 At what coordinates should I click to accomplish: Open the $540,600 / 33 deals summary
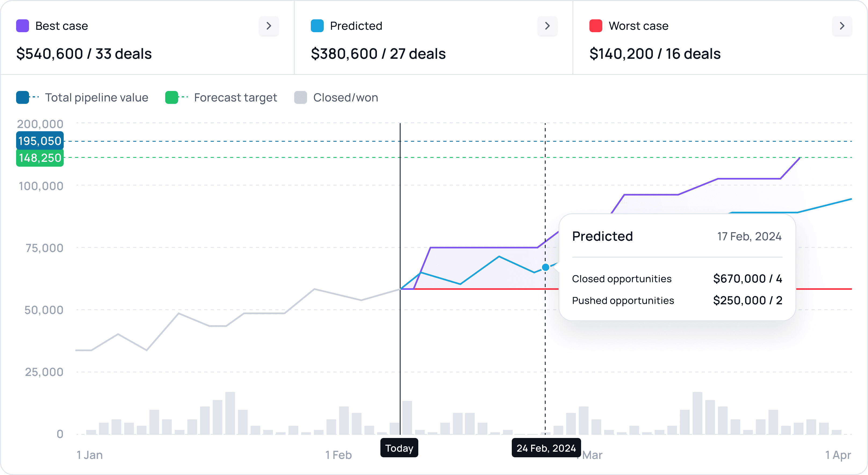pyautogui.click(x=84, y=54)
